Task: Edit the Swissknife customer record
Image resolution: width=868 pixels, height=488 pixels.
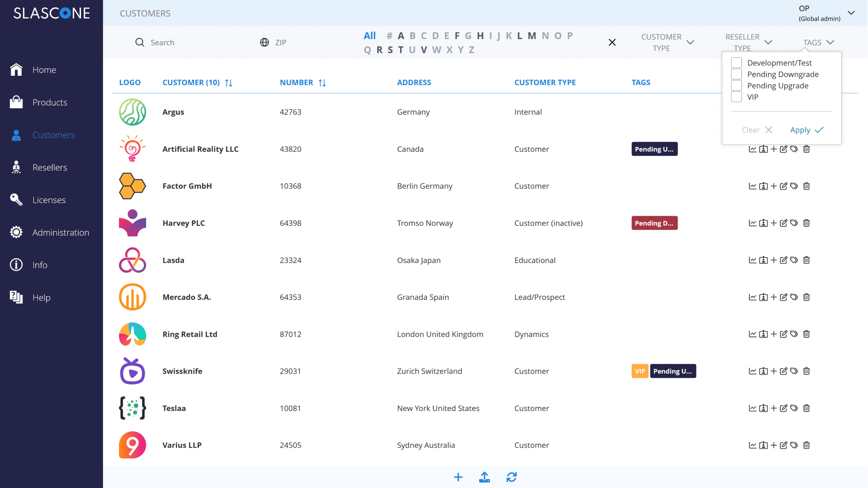Action: click(784, 371)
